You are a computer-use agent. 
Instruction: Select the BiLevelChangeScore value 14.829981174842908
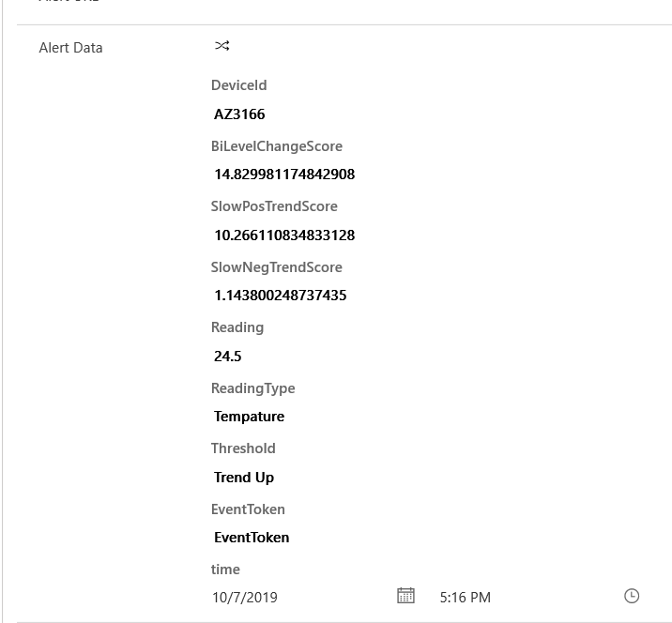click(x=284, y=175)
